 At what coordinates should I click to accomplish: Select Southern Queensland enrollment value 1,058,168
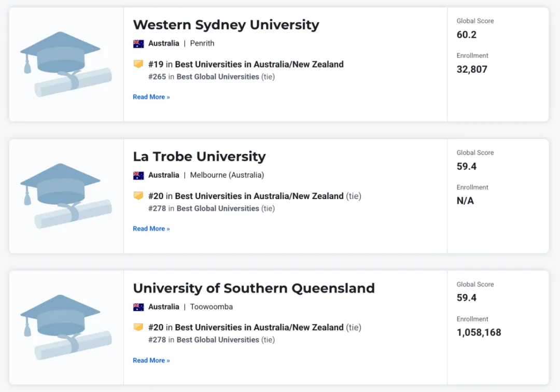click(479, 332)
